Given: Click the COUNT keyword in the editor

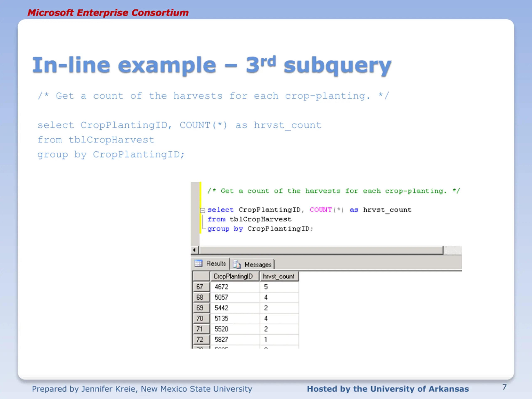Looking at the screenshot, I should pyautogui.click(x=321, y=210).
